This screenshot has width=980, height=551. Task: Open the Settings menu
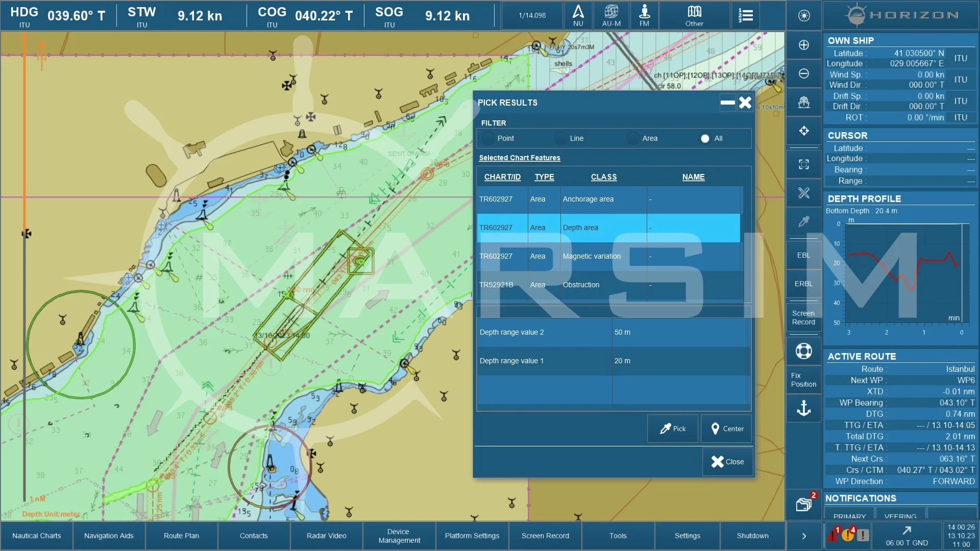(687, 536)
